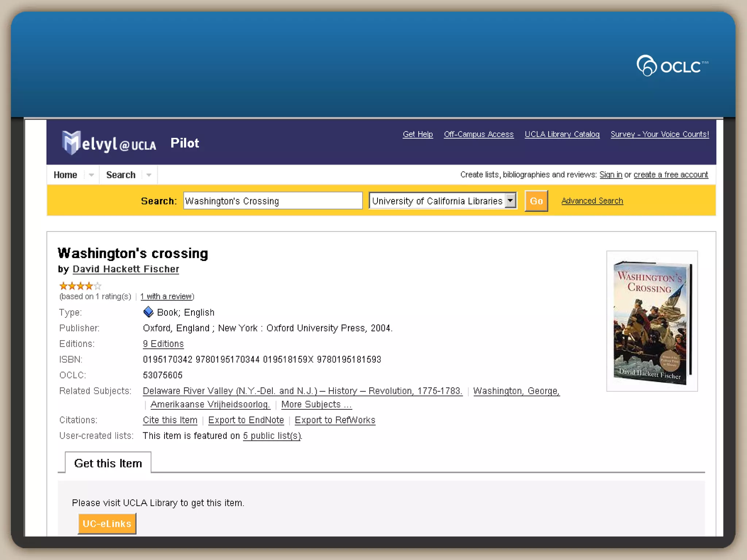Click Cite this Item link

point(170,420)
